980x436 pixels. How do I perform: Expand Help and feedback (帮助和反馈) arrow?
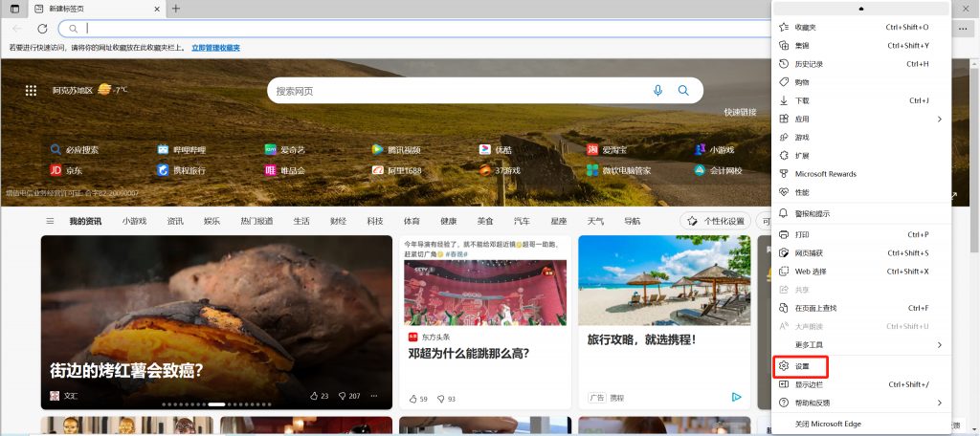[940, 403]
